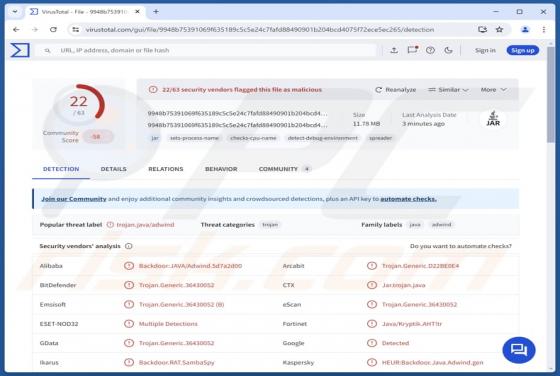Reload the page with refresh icon
Screen dimensions: 560x376
pos(53,30)
